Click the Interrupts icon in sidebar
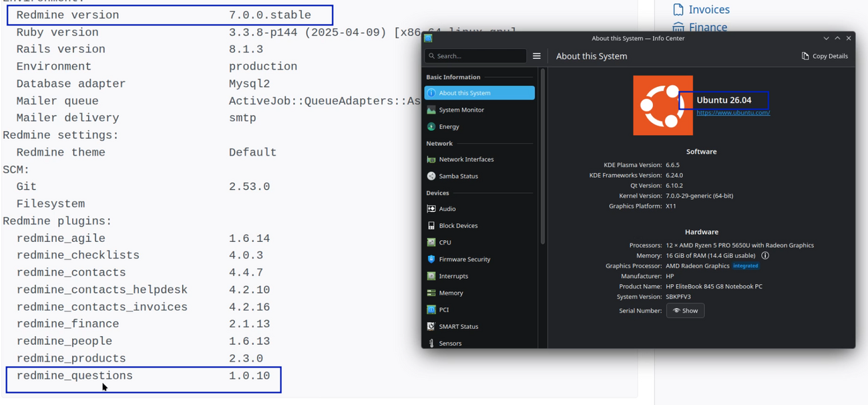The image size is (868, 405). (431, 275)
